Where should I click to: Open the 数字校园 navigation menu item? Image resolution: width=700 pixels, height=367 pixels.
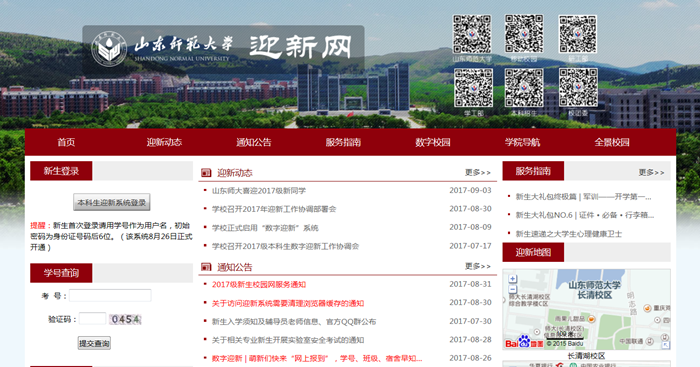[x=433, y=142]
